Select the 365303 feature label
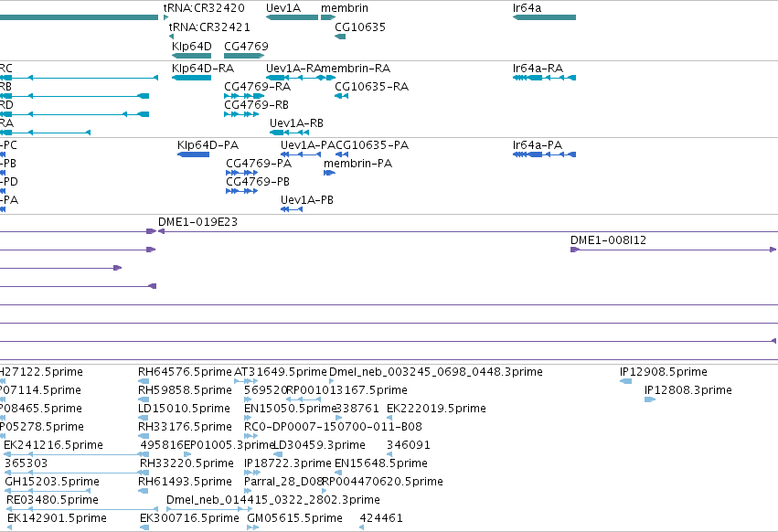Screen dimensions: 778x532 click(26, 463)
